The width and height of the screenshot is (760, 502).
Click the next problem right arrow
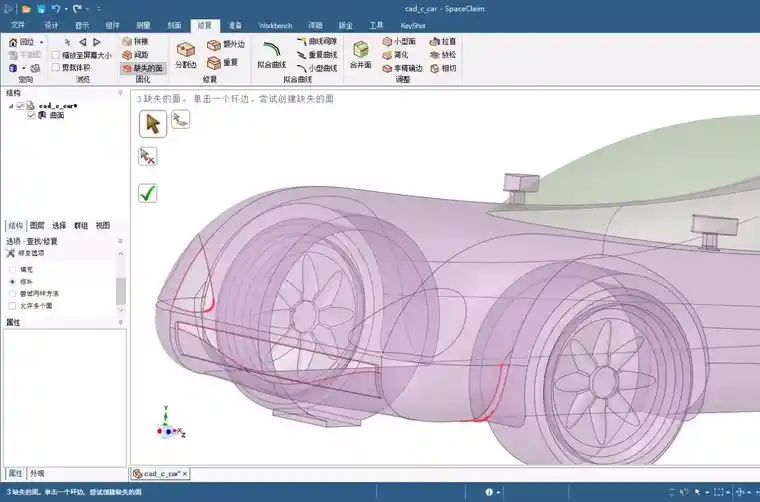[x=97, y=42]
